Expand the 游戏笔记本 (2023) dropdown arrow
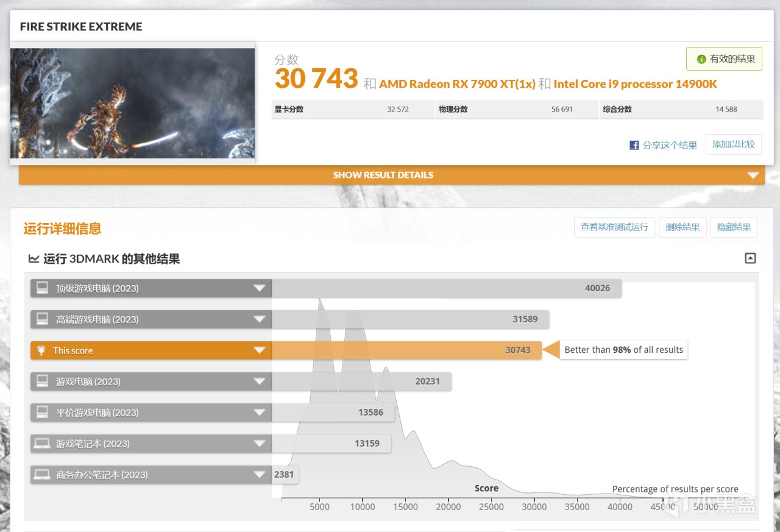 tap(260, 444)
